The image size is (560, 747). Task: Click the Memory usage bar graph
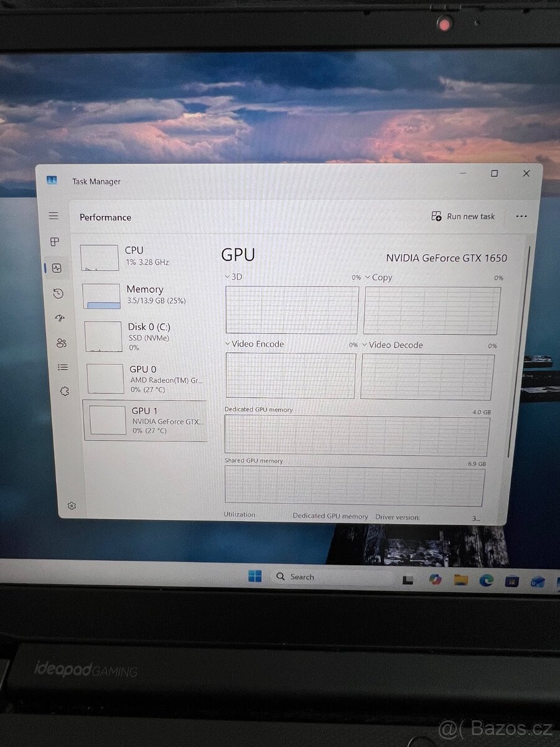(103, 294)
